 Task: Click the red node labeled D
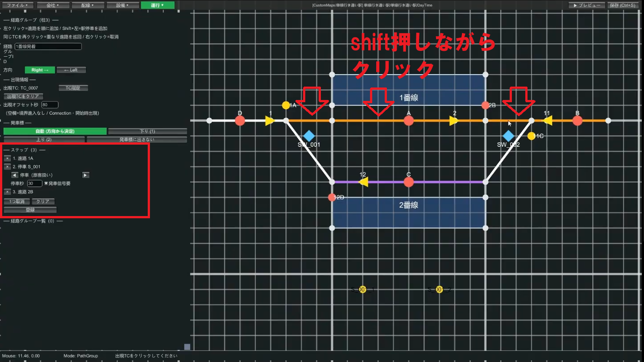click(x=240, y=121)
